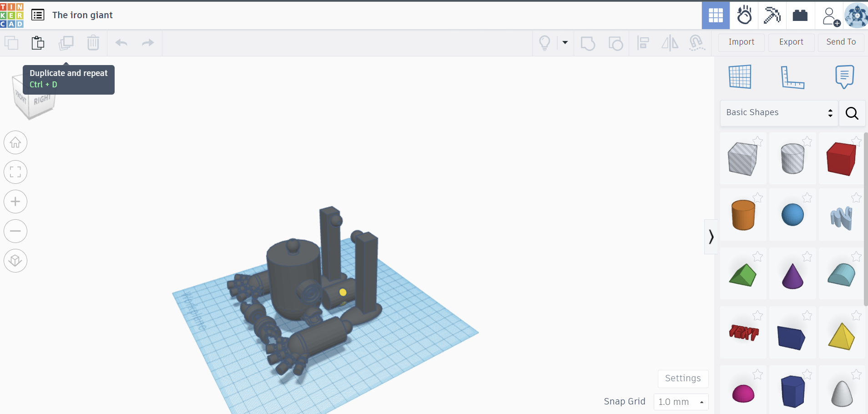Click the Settings button
This screenshot has width=868, height=414.
click(683, 378)
